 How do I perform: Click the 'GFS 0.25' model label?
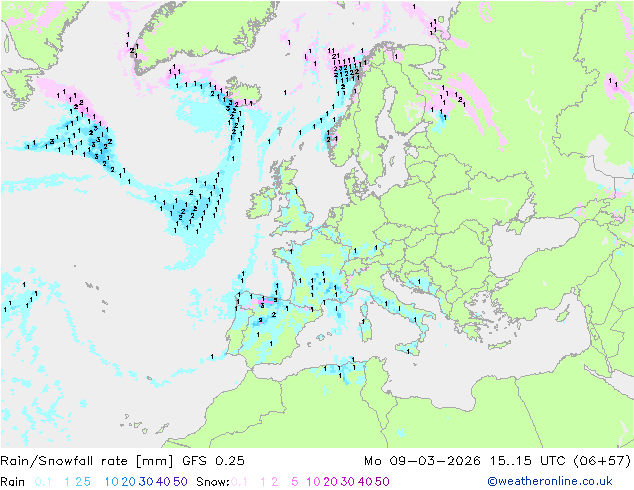pos(213,461)
